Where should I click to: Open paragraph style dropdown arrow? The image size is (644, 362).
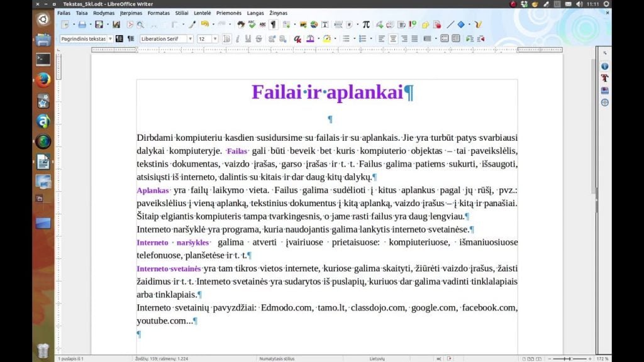(x=110, y=39)
